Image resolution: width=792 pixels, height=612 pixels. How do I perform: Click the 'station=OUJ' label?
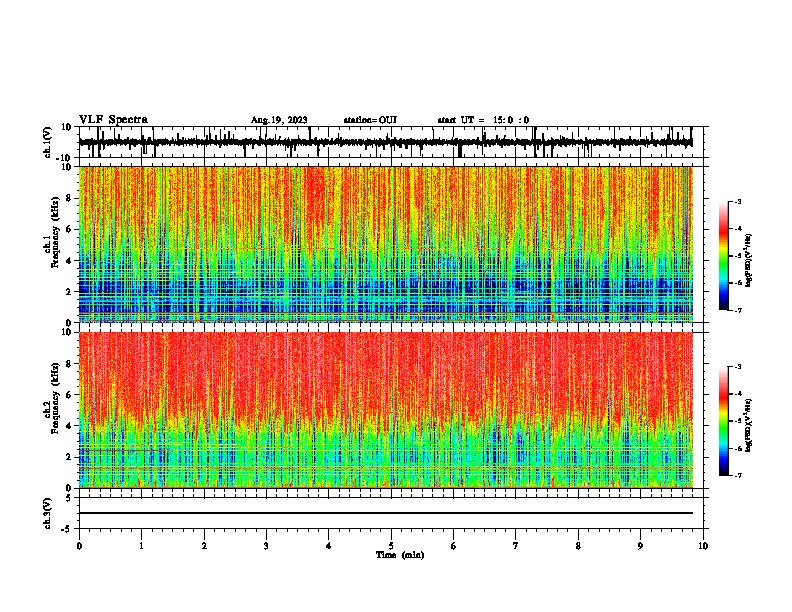tap(370, 120)
